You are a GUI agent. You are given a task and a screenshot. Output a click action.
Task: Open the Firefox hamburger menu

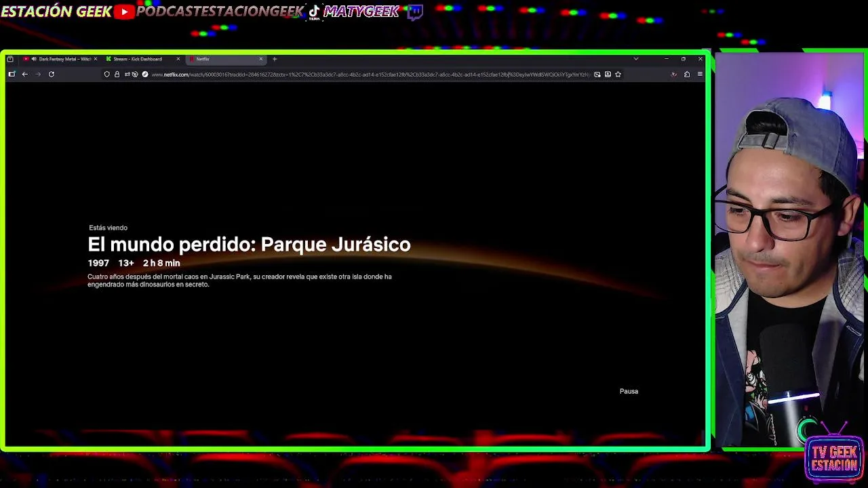700,75
